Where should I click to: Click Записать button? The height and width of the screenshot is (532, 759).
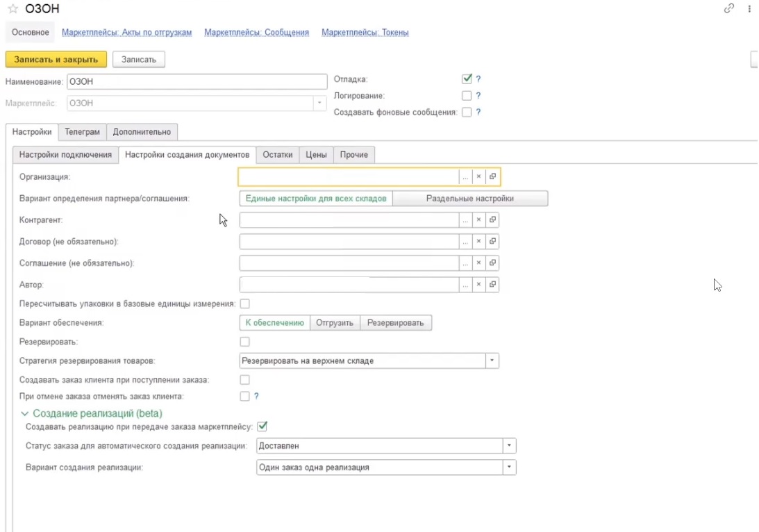coord(139,60)
